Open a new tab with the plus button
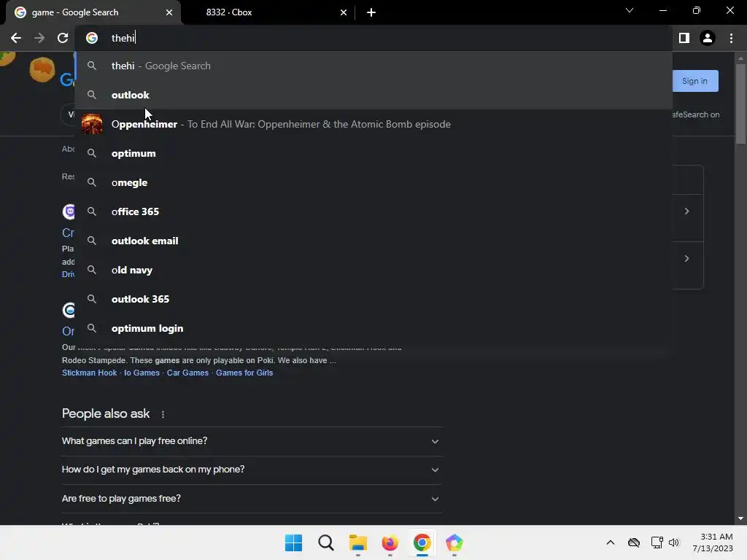This screenshot has height=560, width=747. pos(371,12)
